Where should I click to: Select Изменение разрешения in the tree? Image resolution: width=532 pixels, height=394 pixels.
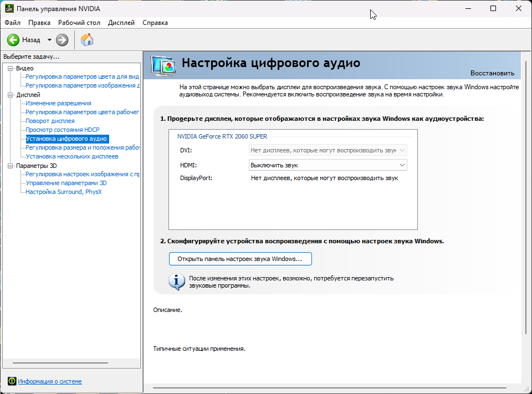pos(58,103)
